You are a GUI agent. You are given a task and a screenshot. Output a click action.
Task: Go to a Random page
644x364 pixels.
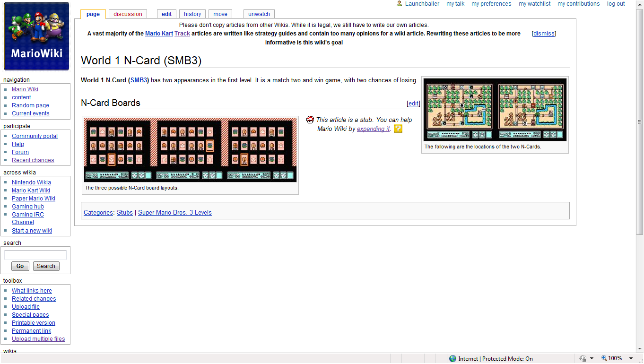(x=30, y=105)
